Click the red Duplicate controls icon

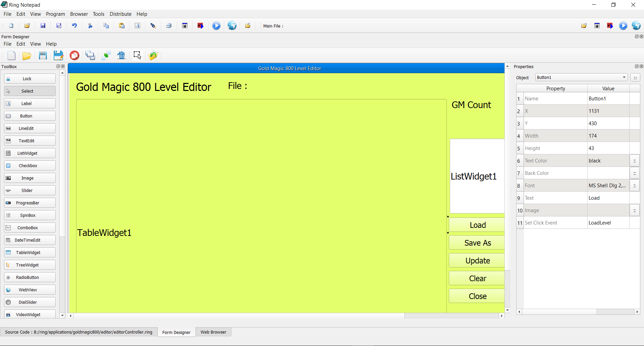point(74,55)
